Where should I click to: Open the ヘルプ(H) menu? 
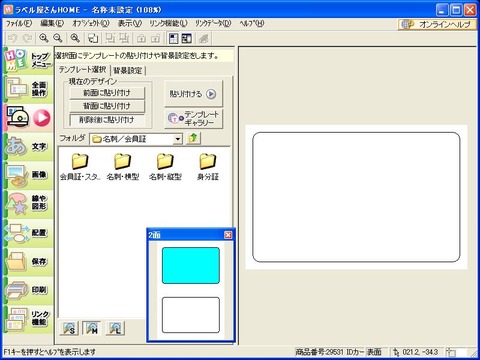point(252,23)
